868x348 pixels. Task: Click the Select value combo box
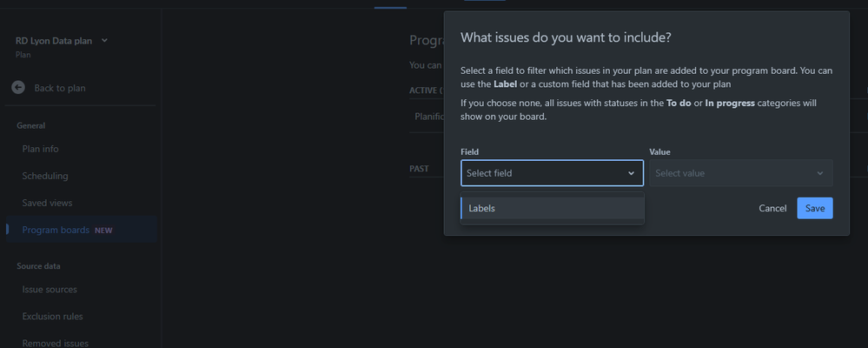tap(732, 173)
